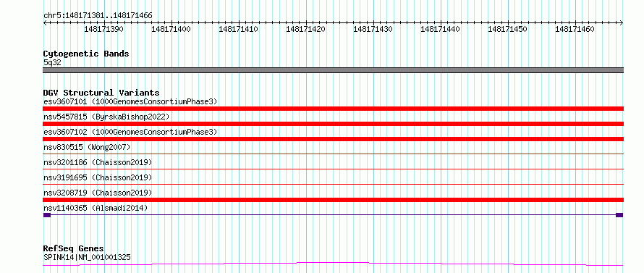The image size is (644, 273).
Task: Open variant nsv3201186 (Chaisson2019) label
Action: [98, 162]
